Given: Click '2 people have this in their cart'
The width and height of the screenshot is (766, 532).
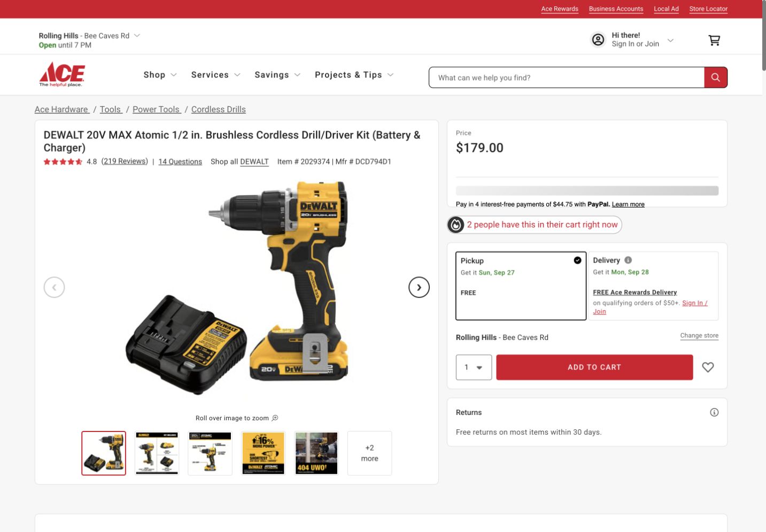Looking at the screenshot, I should coord(542,225).
